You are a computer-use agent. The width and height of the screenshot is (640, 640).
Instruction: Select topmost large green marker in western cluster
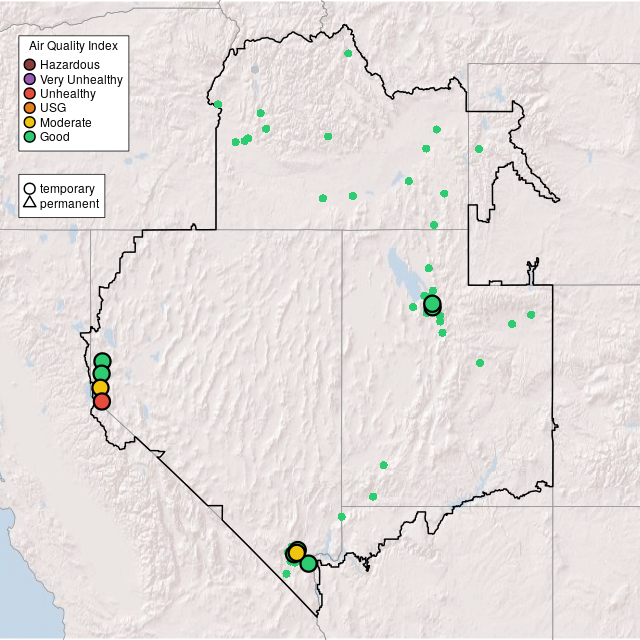coord(102,361)
